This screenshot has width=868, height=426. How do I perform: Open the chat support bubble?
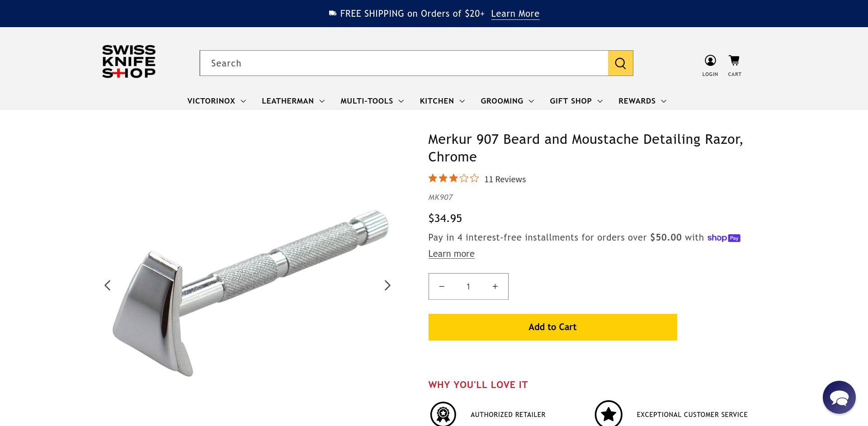pos(839,397)
